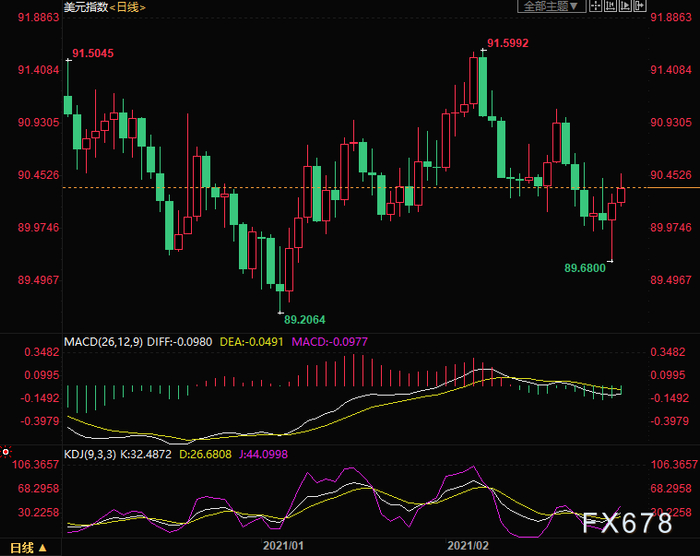Click the 91.5045 price label
Viewport: 700px width, 556px height.
point(93,53)
